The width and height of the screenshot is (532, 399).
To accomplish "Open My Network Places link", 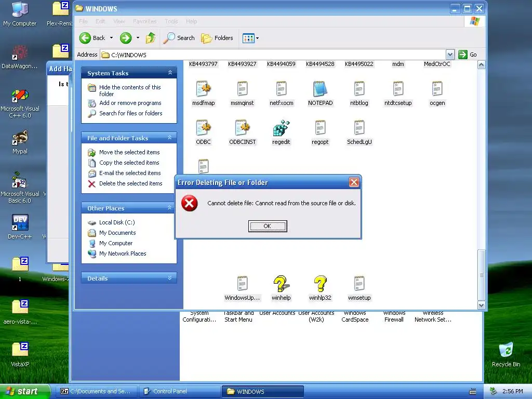I will (123, 254).
